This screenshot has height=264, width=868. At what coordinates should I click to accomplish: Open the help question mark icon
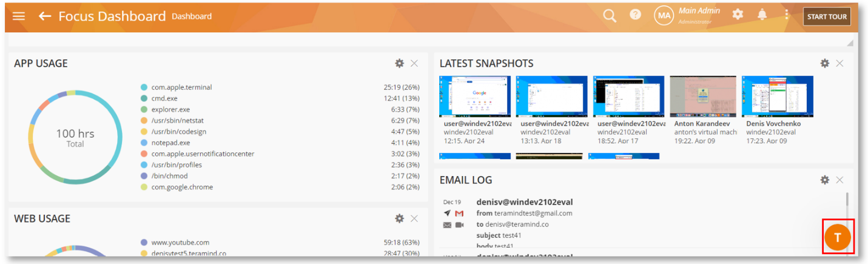coord(635,15)
